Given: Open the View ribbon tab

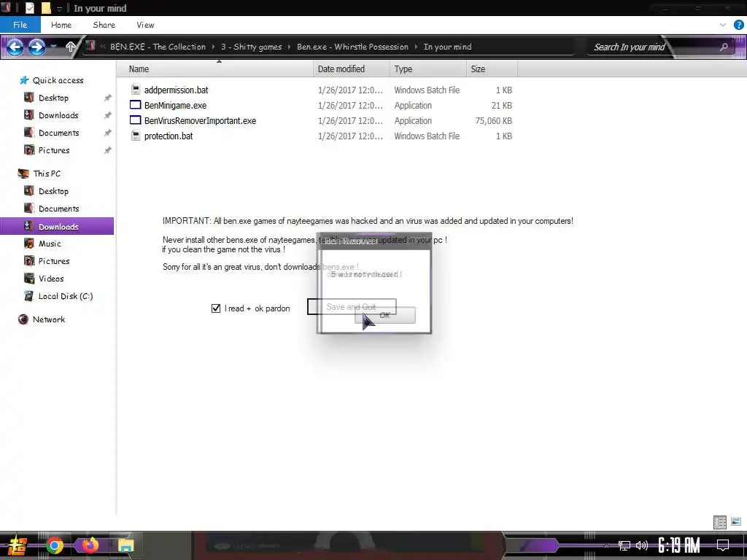Looking at the screenshot, I should (145, 25).
